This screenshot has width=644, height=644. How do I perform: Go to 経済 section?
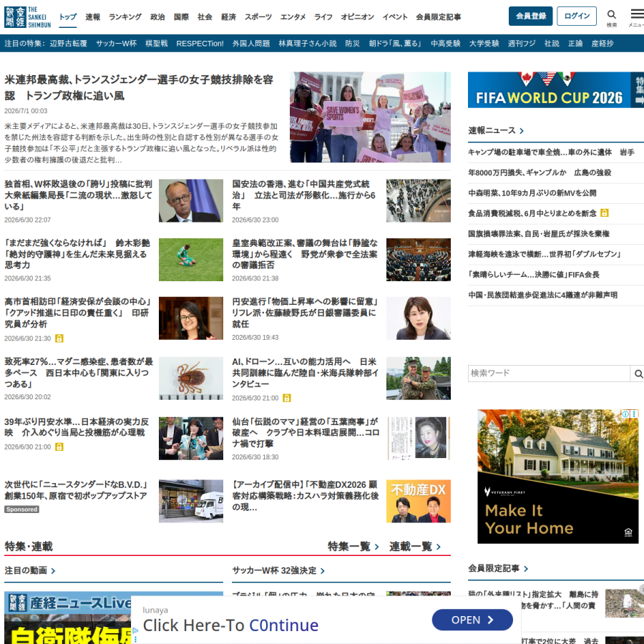(228, 17)
